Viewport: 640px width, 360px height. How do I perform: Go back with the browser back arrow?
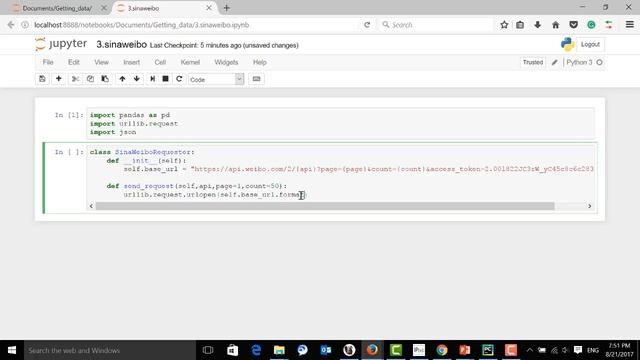pos(11,25)
